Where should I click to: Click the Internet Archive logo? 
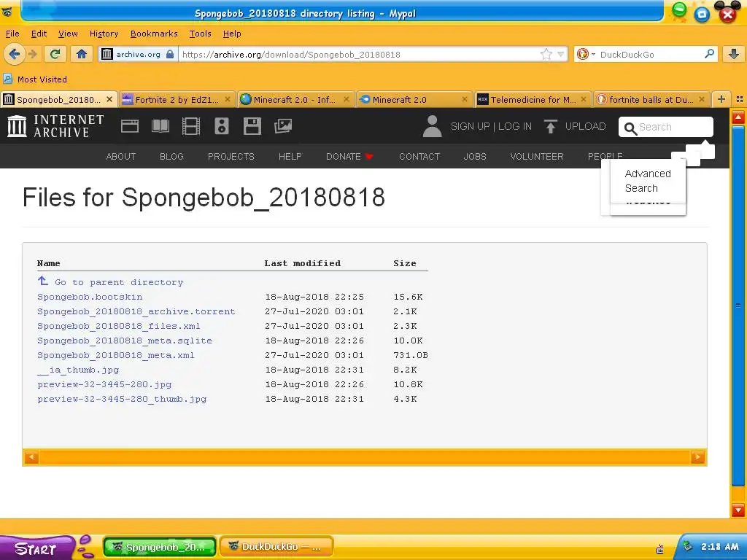[x=55, y=126]
